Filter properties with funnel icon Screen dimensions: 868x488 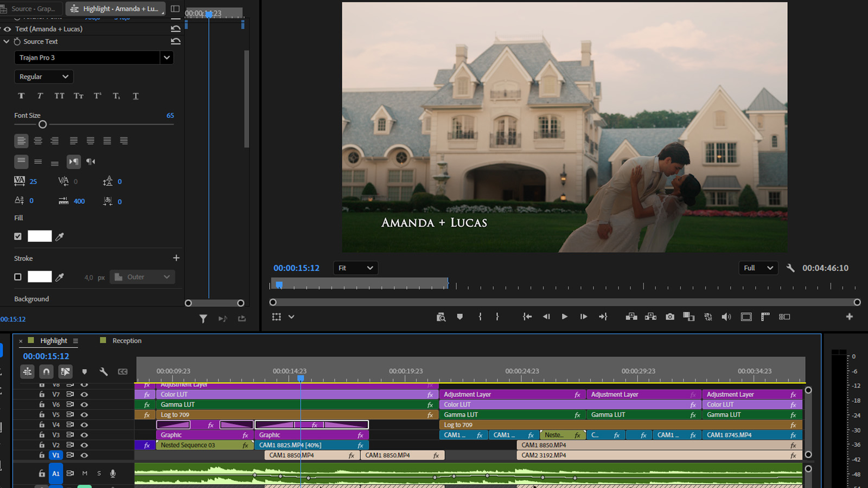tap(203, 319)
